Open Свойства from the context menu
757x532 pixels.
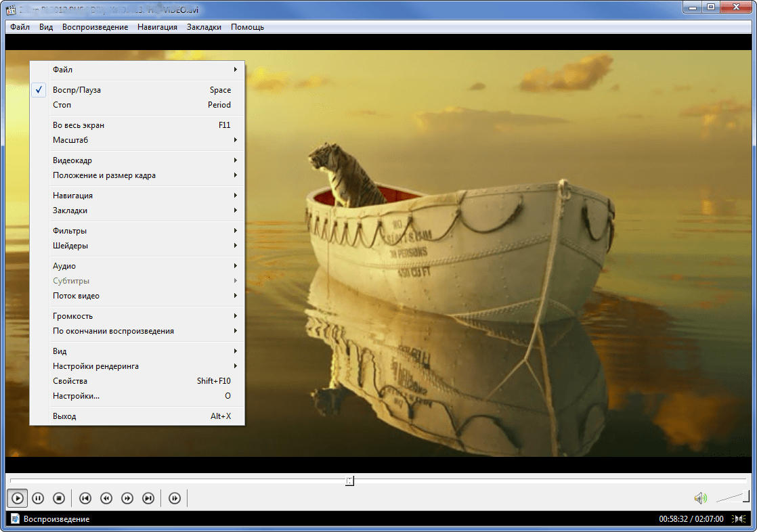coord(137,381)
